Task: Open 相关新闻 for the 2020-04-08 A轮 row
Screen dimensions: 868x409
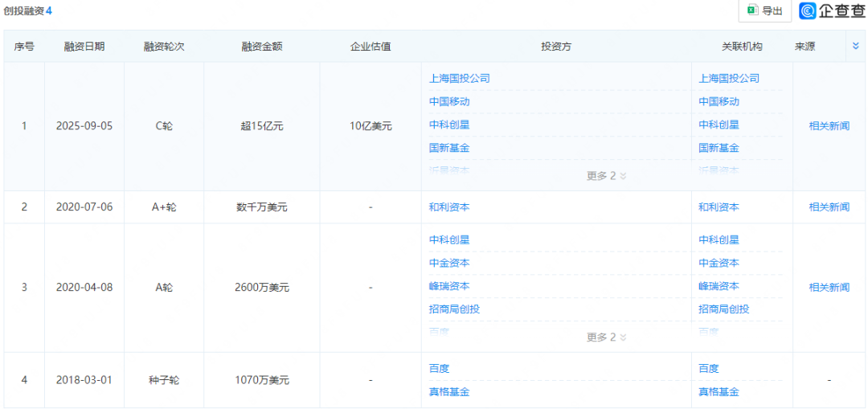Action: [x=829, y=288]
